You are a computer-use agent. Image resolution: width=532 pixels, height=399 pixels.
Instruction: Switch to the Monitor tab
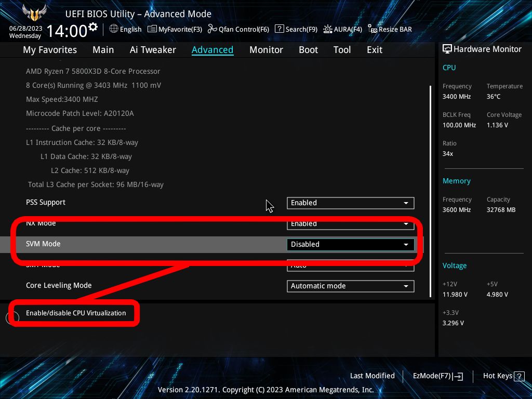pos(267,50)
